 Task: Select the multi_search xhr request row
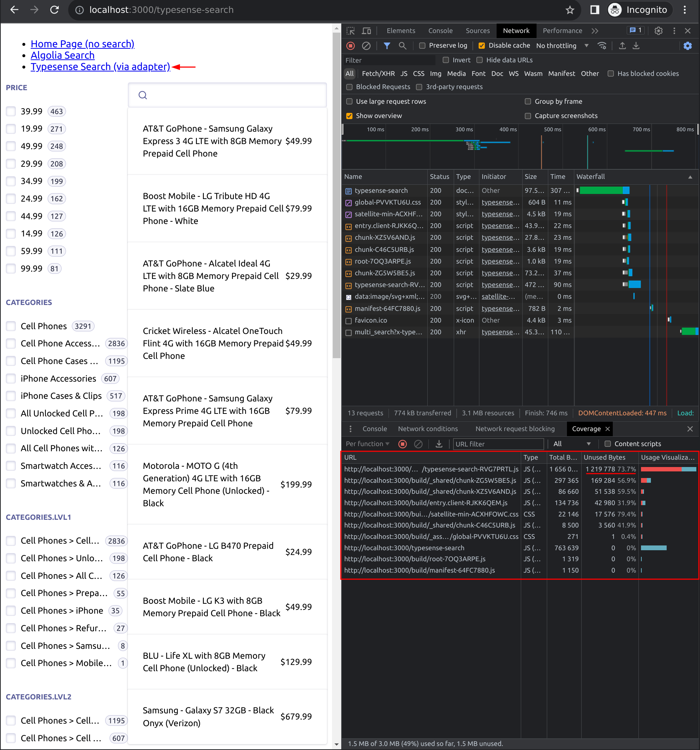(520, 332)
